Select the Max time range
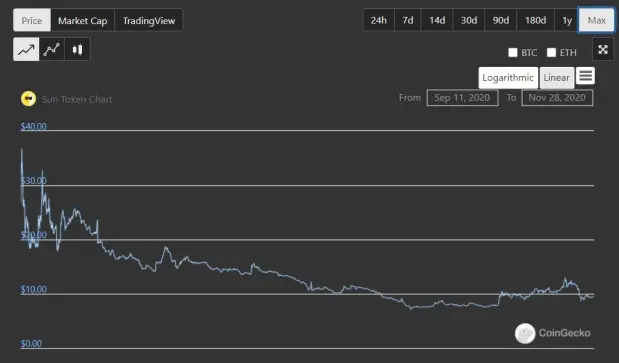The width and height of the screenshot is (619, 363). pos(596,20)
